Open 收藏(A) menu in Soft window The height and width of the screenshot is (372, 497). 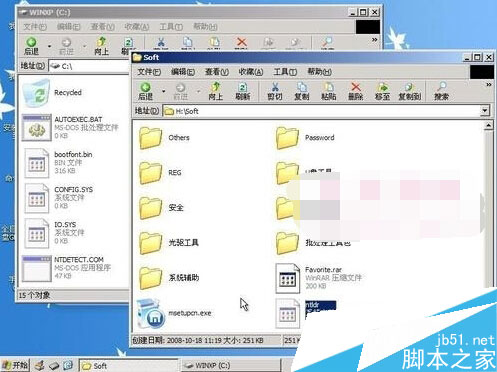click(x=251, y=71)
